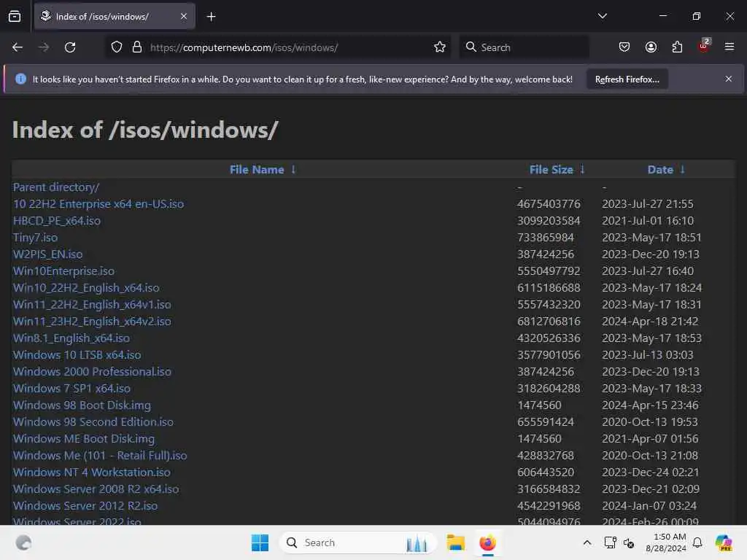Reload the current page
Viewport: 747px width, 560px height.
tap(70, 47)
